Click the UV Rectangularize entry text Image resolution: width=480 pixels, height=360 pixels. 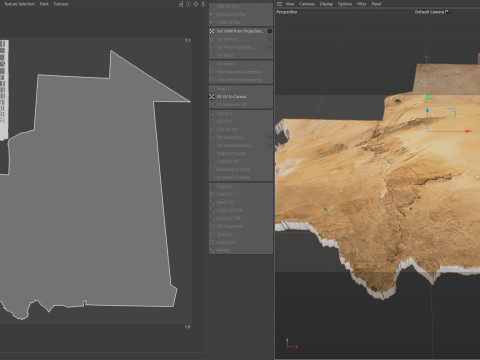pyautogui.click(x=234, y=145)
